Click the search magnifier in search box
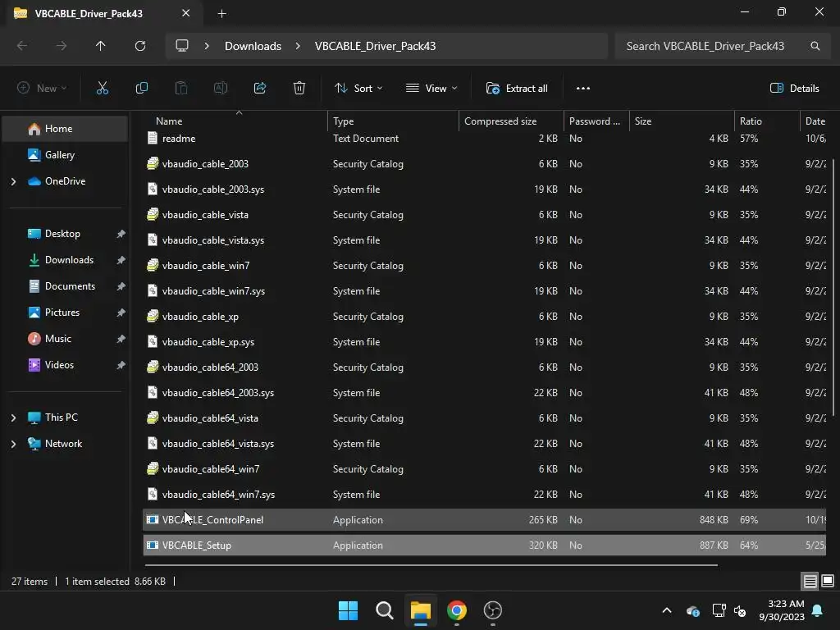 point(815,46)
